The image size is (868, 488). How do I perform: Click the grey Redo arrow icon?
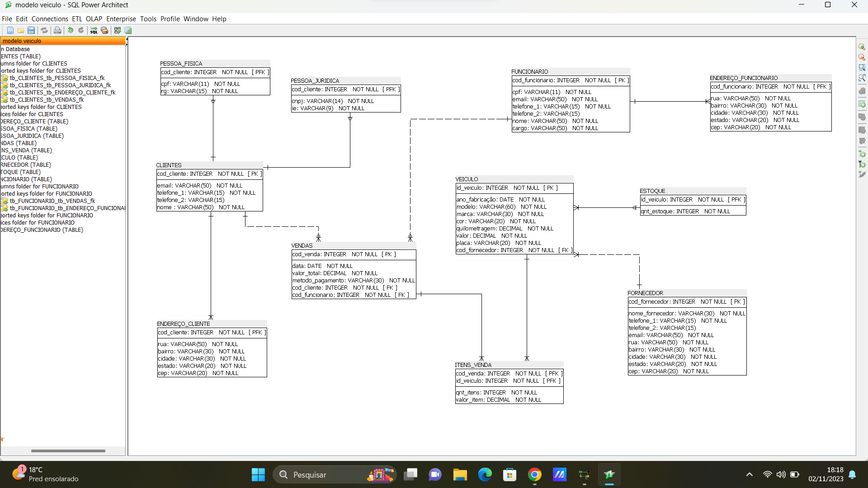(81, 30)
